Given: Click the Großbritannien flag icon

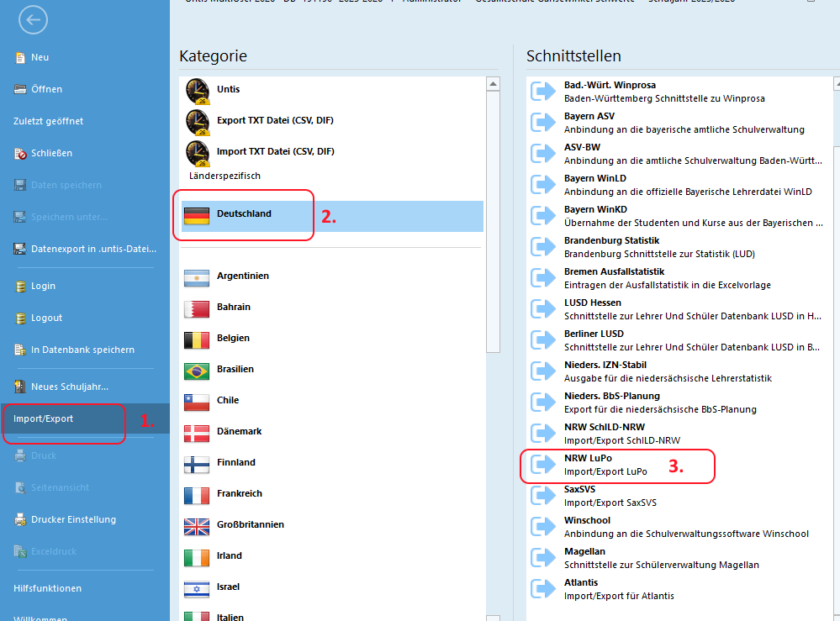Looking at the screenshot, I should 196,526.
